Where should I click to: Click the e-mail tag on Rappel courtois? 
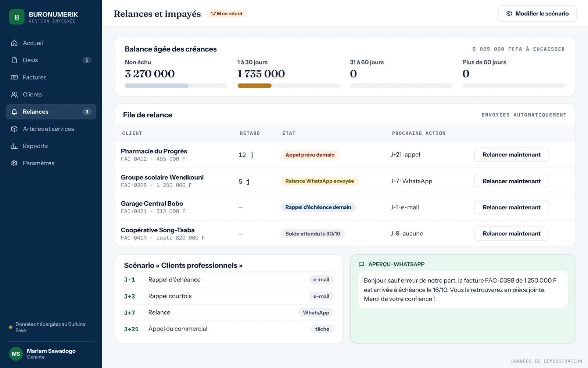(321, 296)
